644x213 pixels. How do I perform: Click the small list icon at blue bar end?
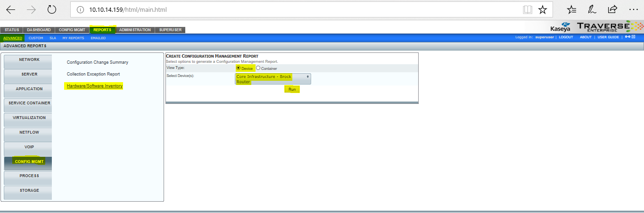(634, 37)
